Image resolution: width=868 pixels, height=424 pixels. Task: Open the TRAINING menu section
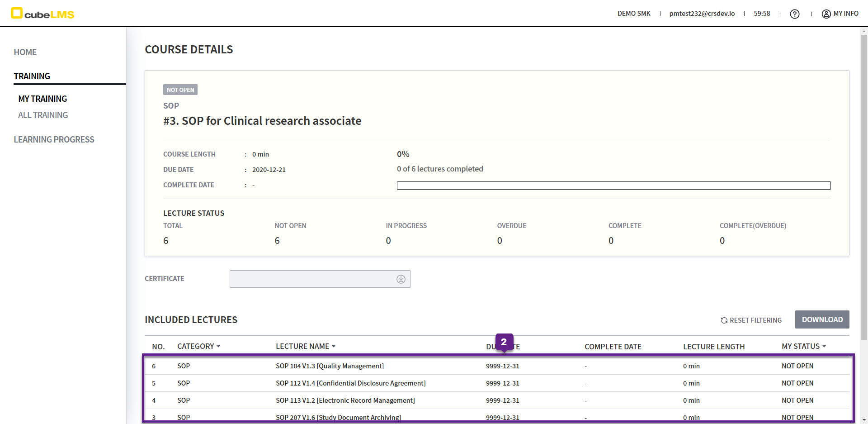pyautogui.click(x=32, y=76)
